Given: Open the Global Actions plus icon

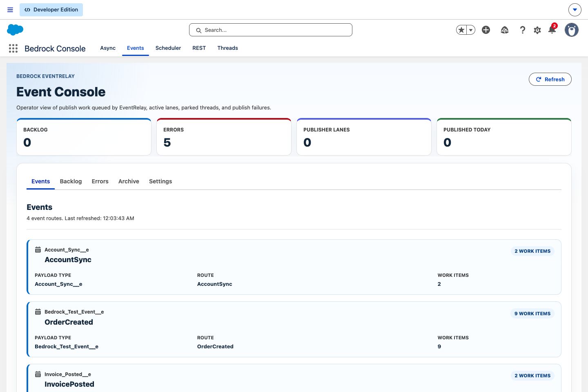Looking at the screenshot, I should (486, 30).
